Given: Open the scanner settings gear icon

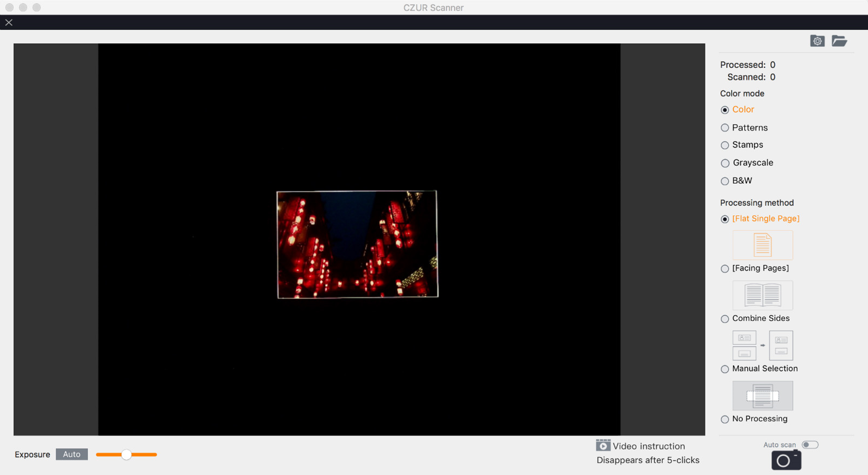Looking at the screenshot, I should [817, 41].
